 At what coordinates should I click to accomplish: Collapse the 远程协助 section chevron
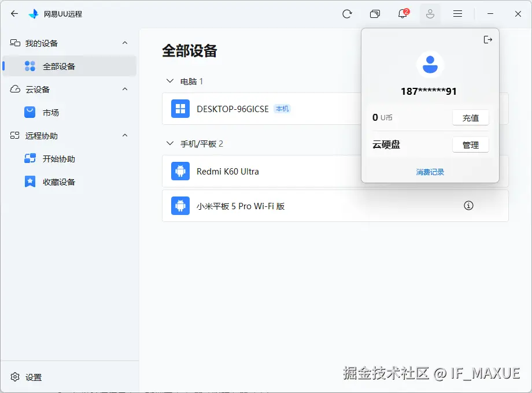tap(125, 136)
